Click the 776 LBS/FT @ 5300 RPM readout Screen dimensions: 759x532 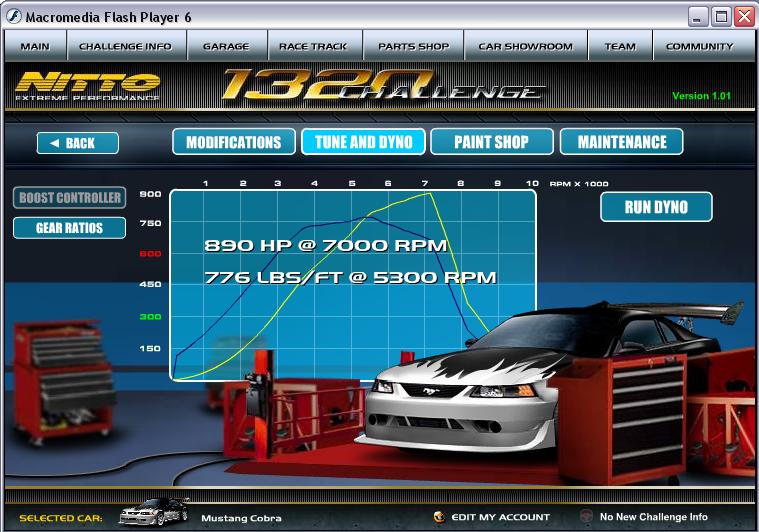tap(350, 277)
